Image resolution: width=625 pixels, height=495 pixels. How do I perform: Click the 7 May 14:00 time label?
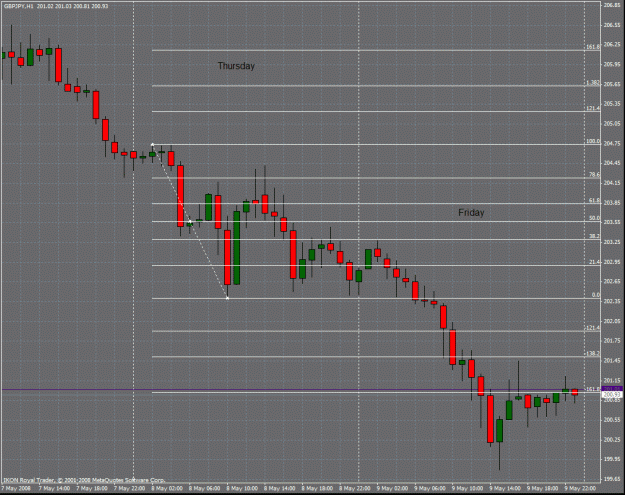pos(54,489)
